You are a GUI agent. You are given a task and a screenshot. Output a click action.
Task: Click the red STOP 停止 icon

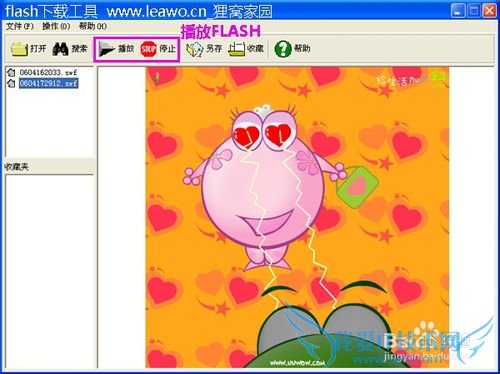pos(148,49)
